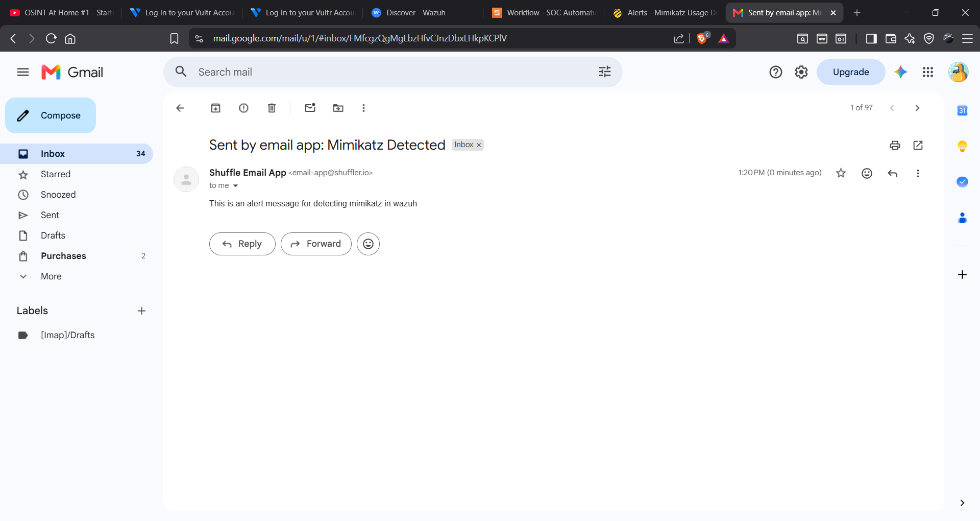This screenshot has width=980, height=521.
Task: Archive this email
Action: click(x=215, y=108)
